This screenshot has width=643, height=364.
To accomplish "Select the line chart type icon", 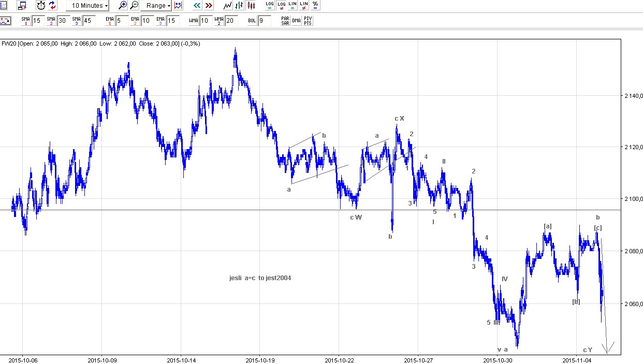I will pos(228,6).
